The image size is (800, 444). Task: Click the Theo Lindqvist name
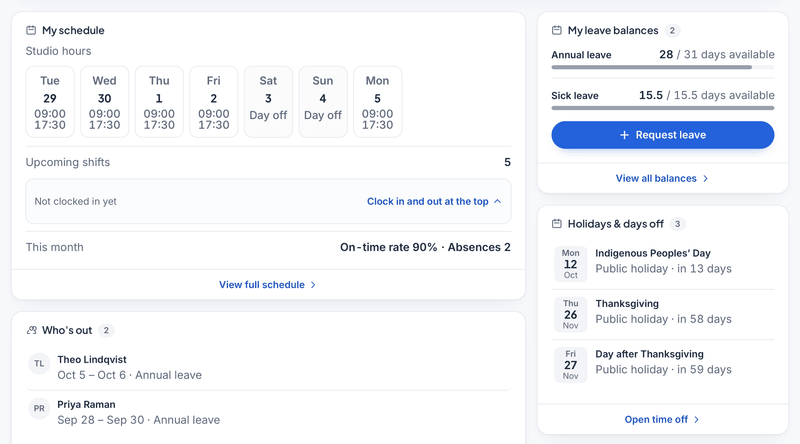point(92,360)
